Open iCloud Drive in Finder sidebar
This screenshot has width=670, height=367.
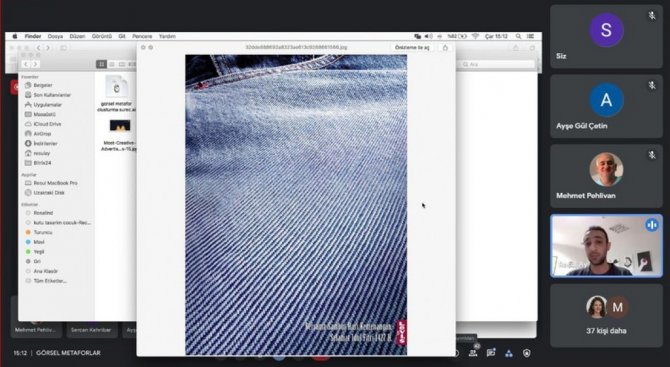43,124
